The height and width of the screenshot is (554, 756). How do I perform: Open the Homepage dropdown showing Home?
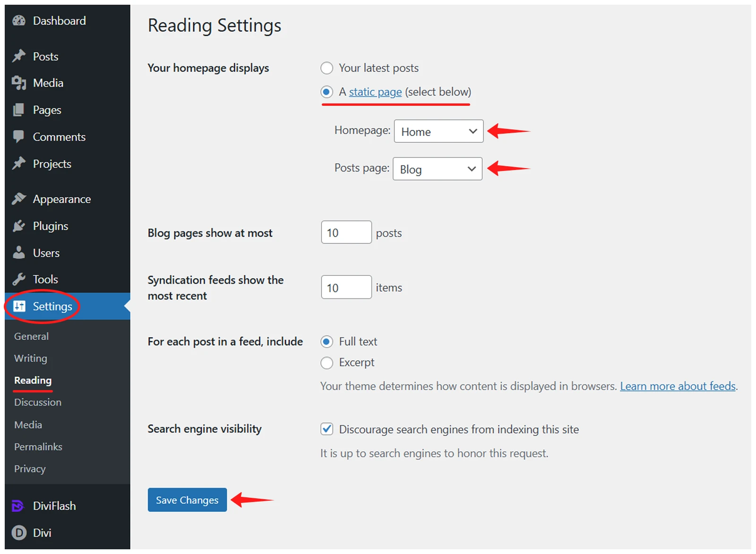438,131
